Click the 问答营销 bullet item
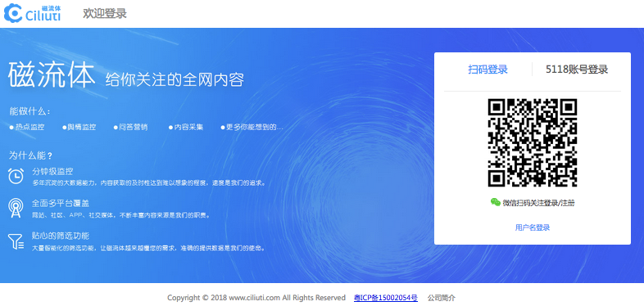The height and width of the screenshot is (306, 644). [130, 127]
